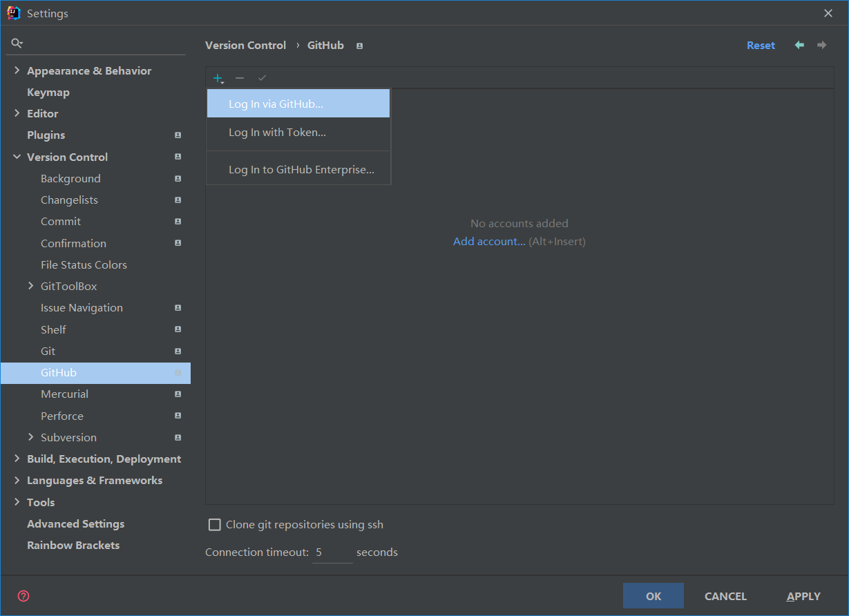Click the project icon on the Git row
Image resolution: width=849 pixels, height=616 pixels.
(x=178, y=352)
